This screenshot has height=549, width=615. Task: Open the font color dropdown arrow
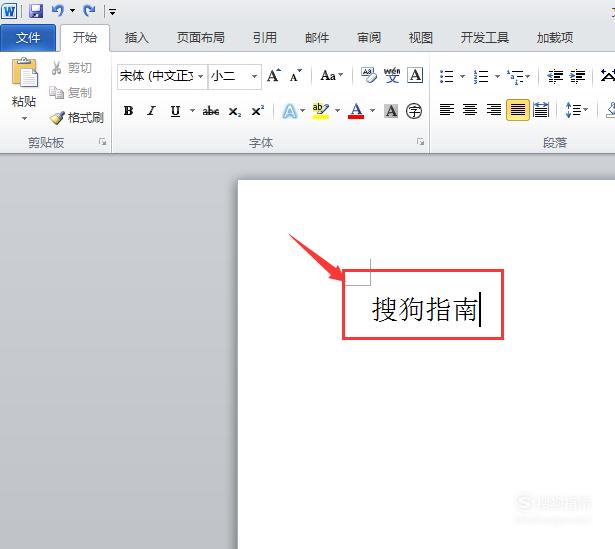click(x=372, y=111)
